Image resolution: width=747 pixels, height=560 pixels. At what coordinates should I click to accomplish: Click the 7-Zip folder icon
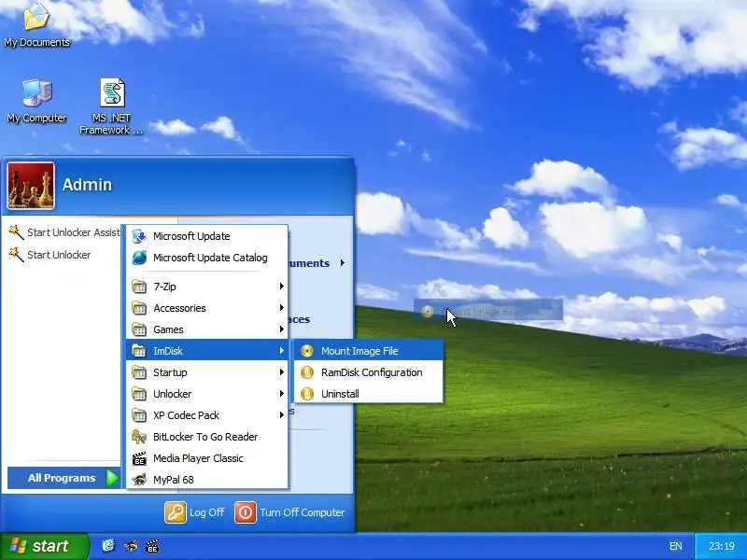pyautogui.click(x=139, y=287)
